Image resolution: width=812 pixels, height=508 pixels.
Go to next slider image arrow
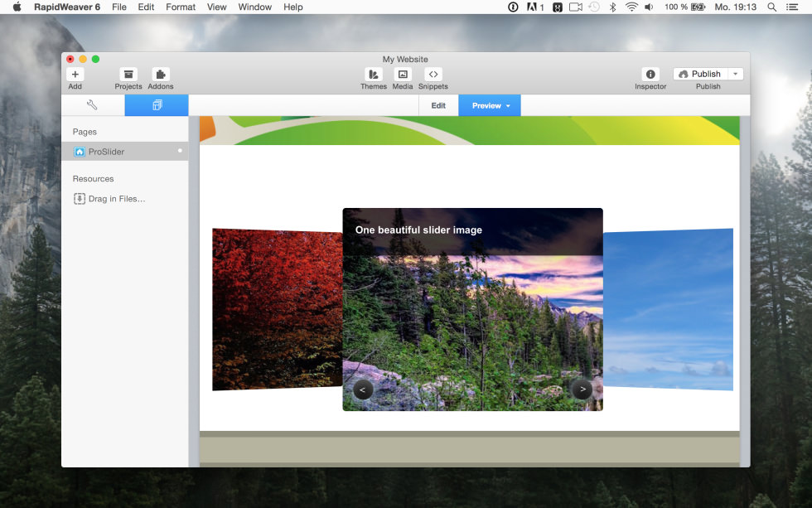pos(582,389)
